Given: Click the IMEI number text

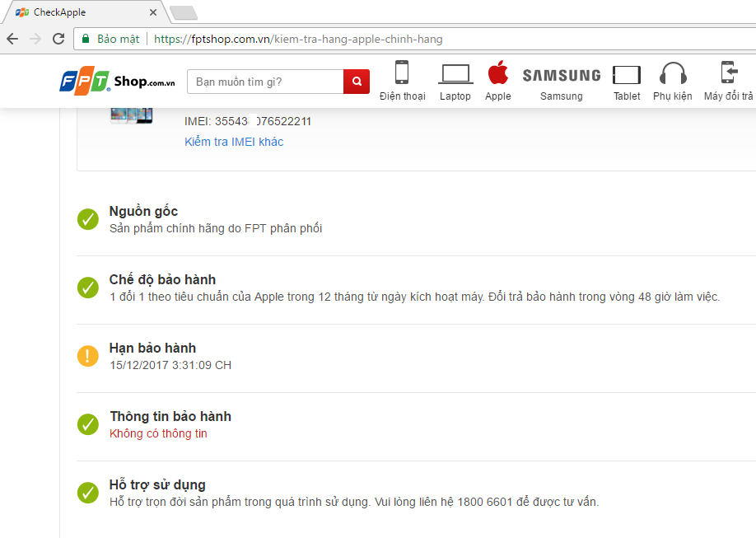Looking at the screenshot, I should (x=248, y=121).
